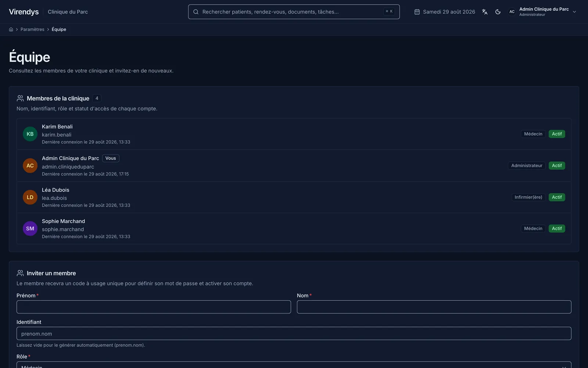Screen dimensions: 588x368
Task: Click the admin.cliniqueduparc identifier
Action: coord(68,167)
